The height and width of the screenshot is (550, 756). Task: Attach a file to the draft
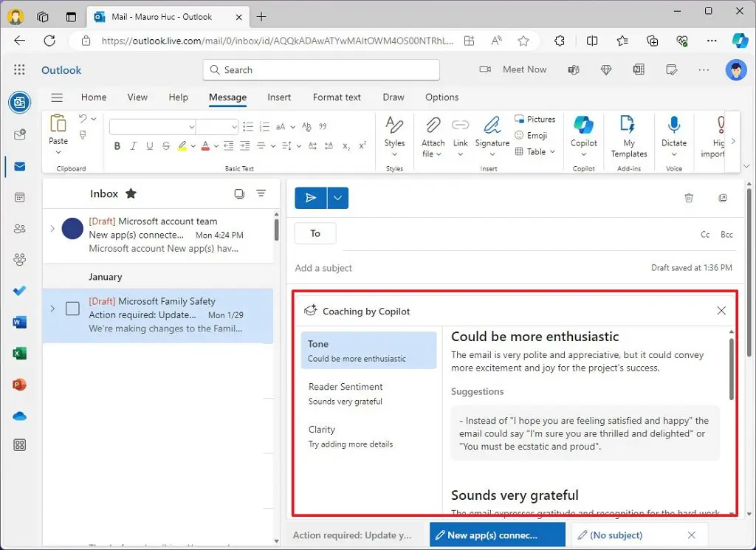pos(432,137)
